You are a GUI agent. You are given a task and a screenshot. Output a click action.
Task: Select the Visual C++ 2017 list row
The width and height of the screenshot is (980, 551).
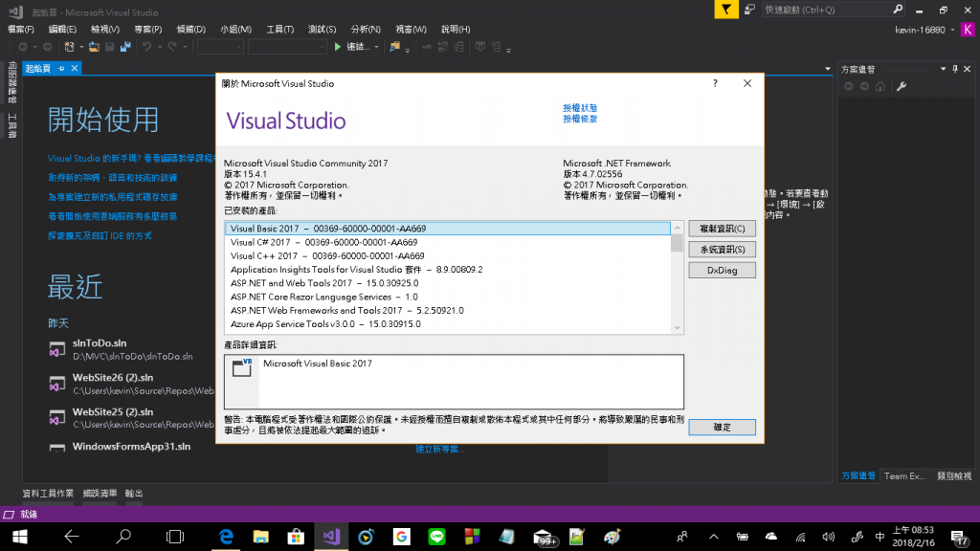[x=448, y=256]
